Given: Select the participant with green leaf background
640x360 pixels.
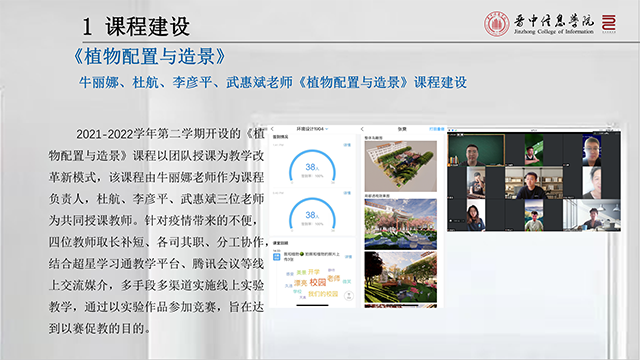Looking at the screenshot, I should 533,150.
